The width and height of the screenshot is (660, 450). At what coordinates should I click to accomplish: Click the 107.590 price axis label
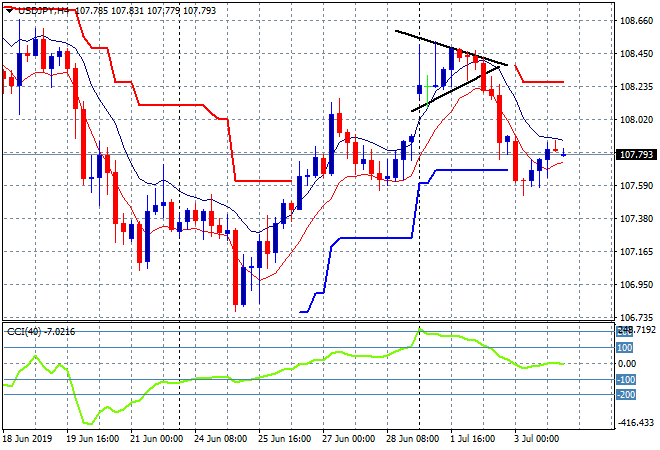tap(636, 186)
